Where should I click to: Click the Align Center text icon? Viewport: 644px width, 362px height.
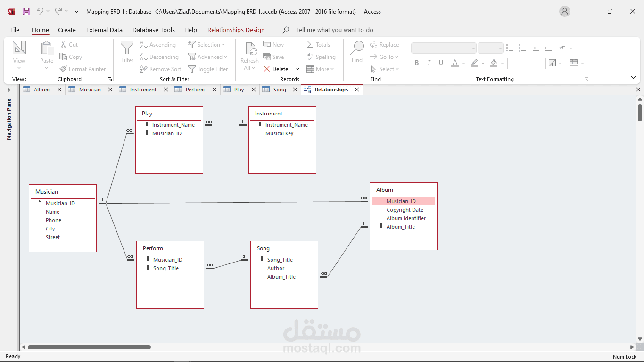point(526,63)
